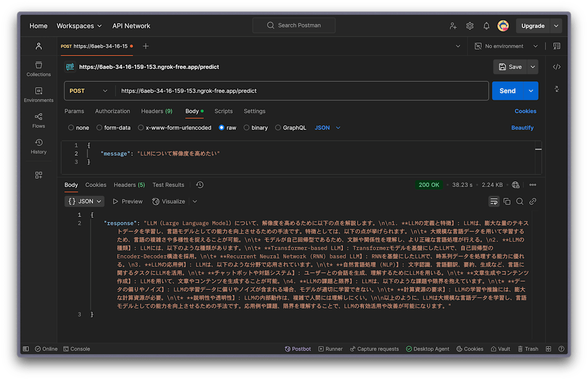Click the expand pane arrows icon

[x=557, y=89]
